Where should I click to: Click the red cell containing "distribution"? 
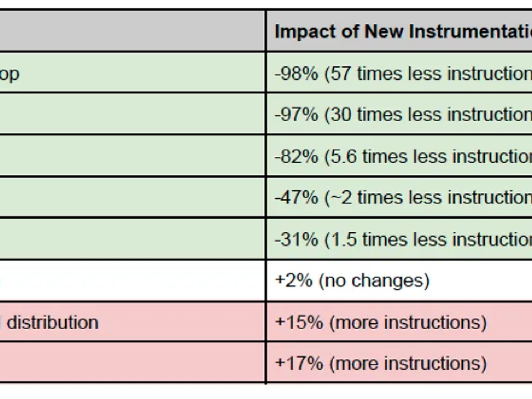(133, 323)
